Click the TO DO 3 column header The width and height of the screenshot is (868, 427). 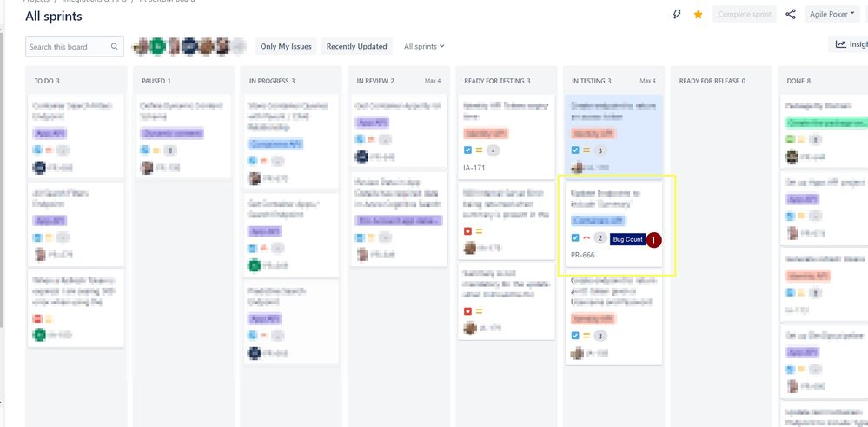pyautogui.click(x=47, y=81)
